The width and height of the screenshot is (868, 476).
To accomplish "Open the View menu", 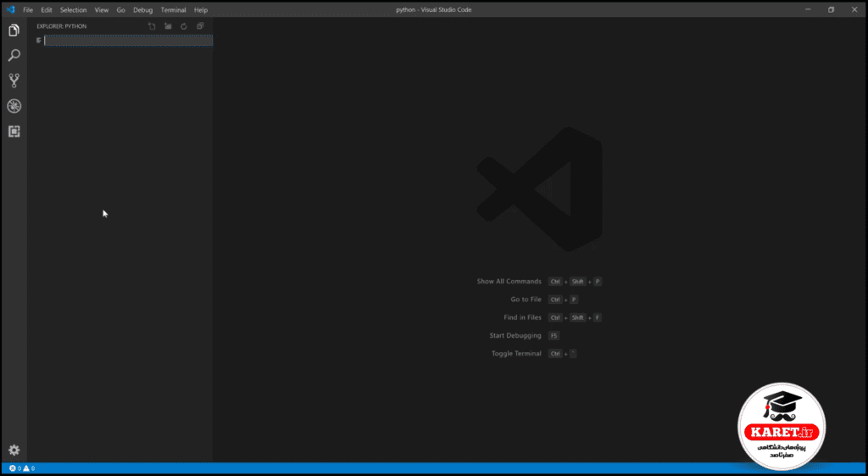I will (102, 10).
